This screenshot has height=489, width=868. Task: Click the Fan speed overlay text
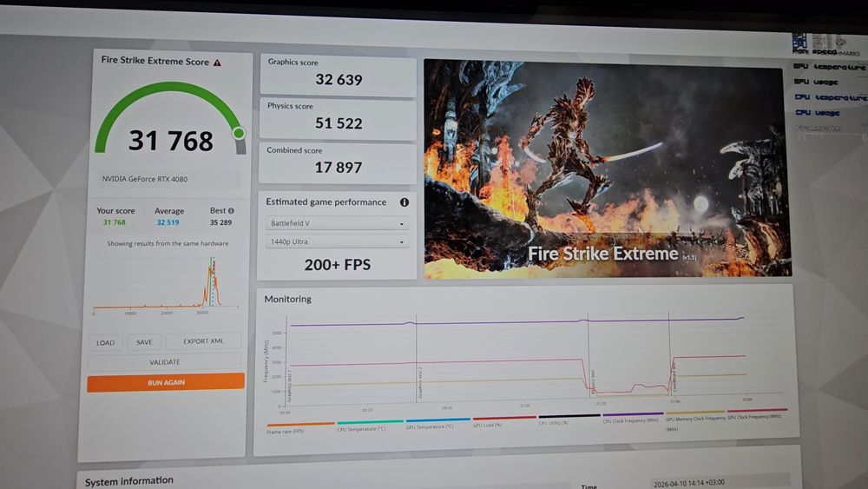pos(814,52)
